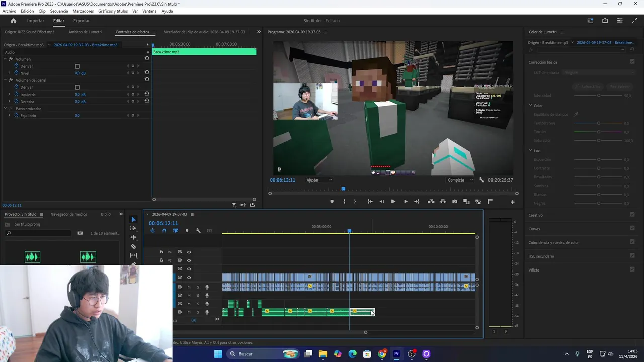Screen dimensions: 644x362
Task: Collapse the Color section in Lumetri
Action: 530,106
